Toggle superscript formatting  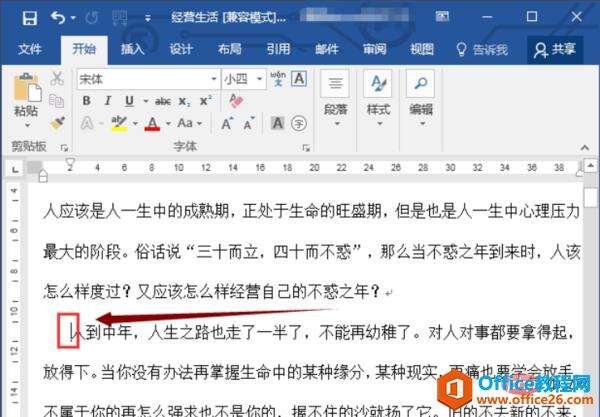(x=205, y=101)
